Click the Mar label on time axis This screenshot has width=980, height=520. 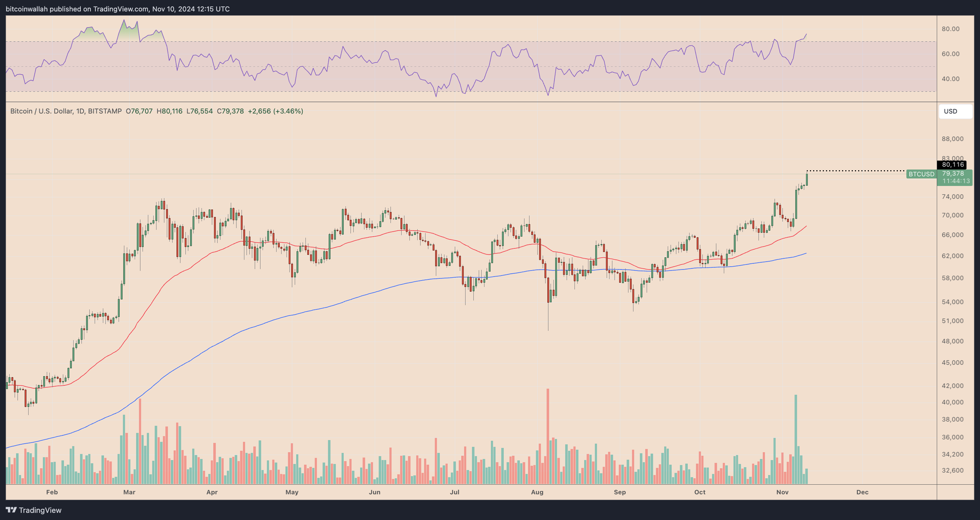pos(129,492)
